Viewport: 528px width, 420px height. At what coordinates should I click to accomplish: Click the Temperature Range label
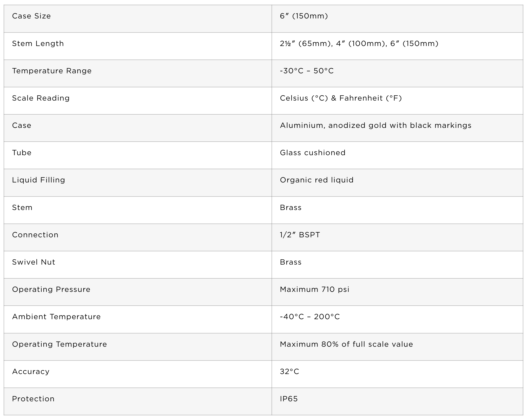52,71
